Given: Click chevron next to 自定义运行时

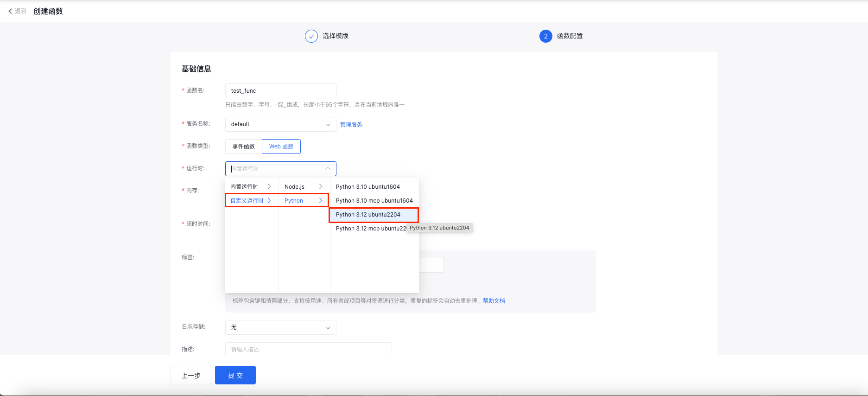Looking at the screenshot, I should point(269,200).
